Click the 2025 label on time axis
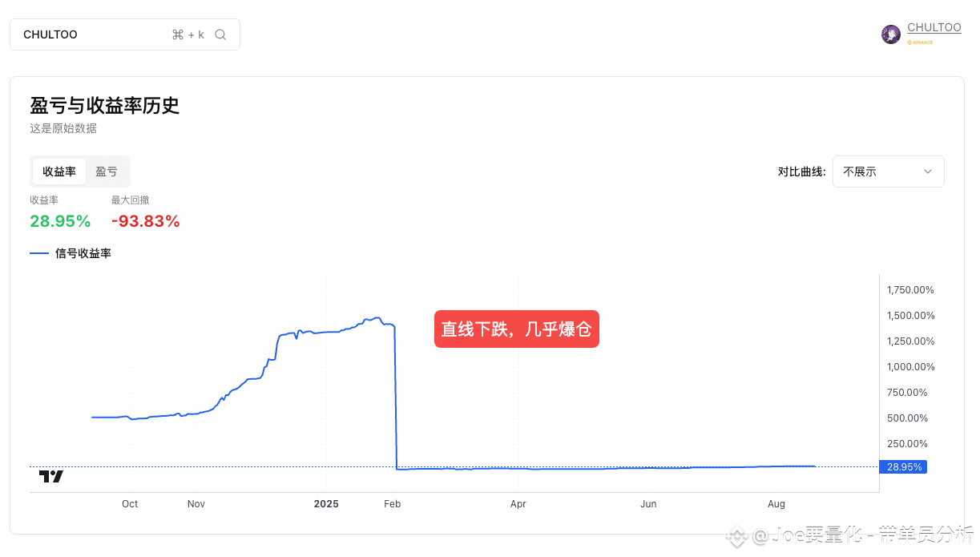Viewport: 980px width, 557px height. tap(326, 504)
